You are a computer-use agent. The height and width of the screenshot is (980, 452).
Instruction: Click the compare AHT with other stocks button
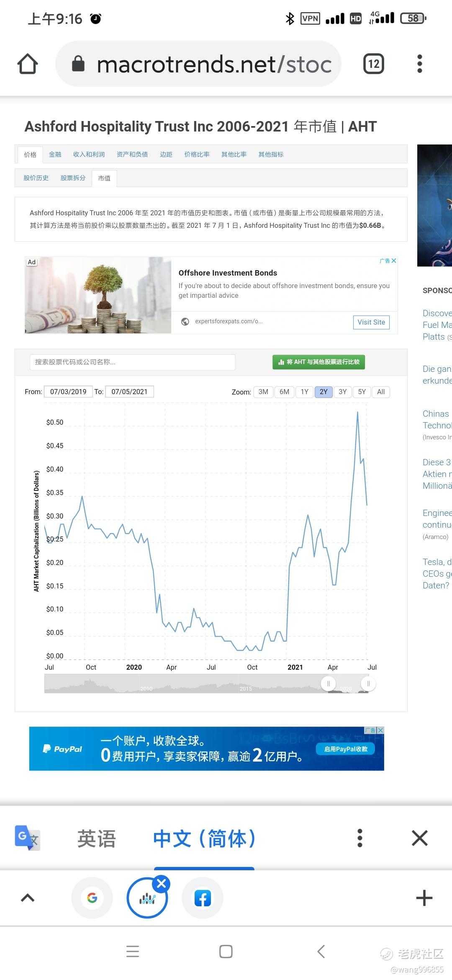(318, 362)
